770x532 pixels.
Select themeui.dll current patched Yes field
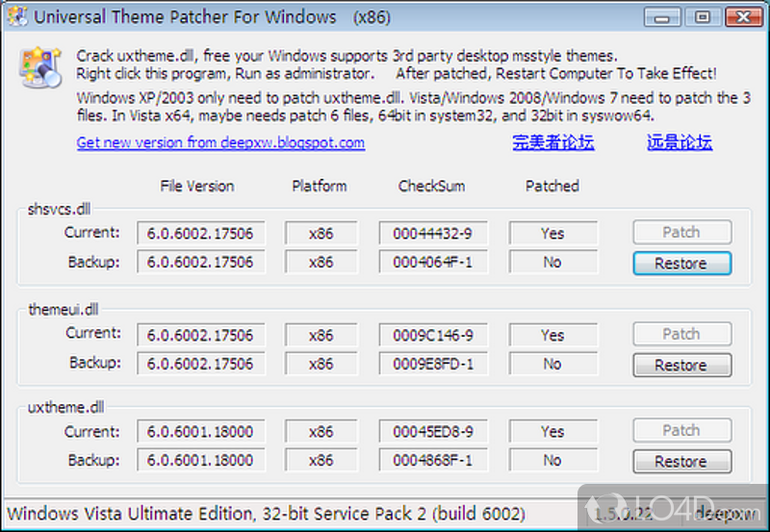[553, 335]
